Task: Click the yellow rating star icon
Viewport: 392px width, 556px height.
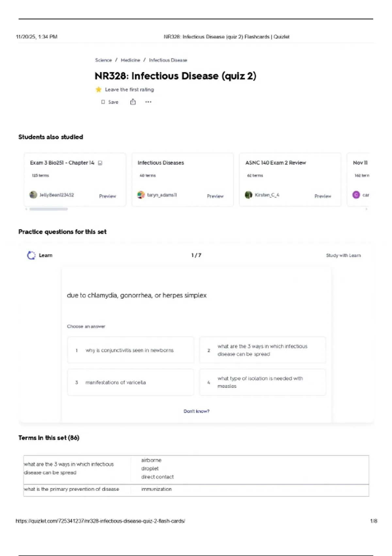Action: click(x=98, y=89)
